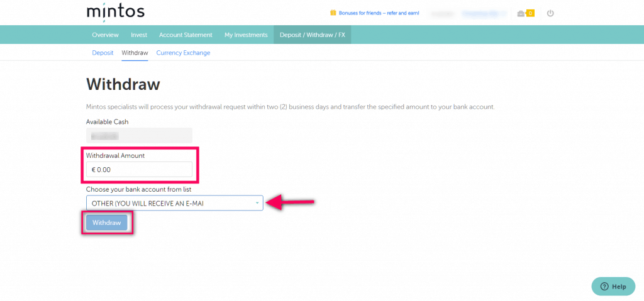Click the yellow 0 counter badge

pos(530,14)
